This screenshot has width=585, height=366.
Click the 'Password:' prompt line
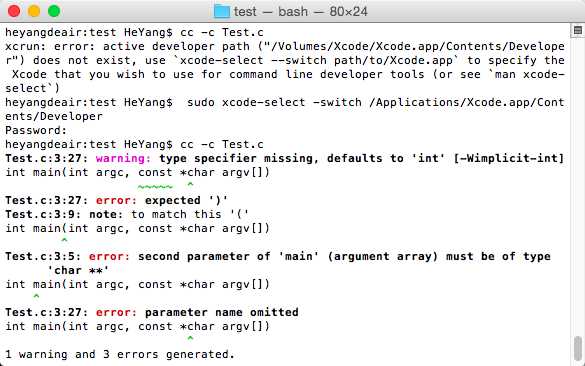[36, 131]
